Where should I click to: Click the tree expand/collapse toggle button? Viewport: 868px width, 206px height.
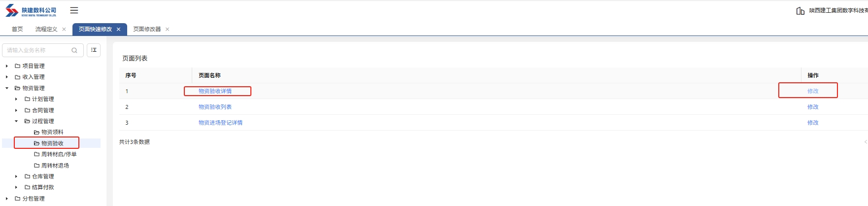(94, 50)
